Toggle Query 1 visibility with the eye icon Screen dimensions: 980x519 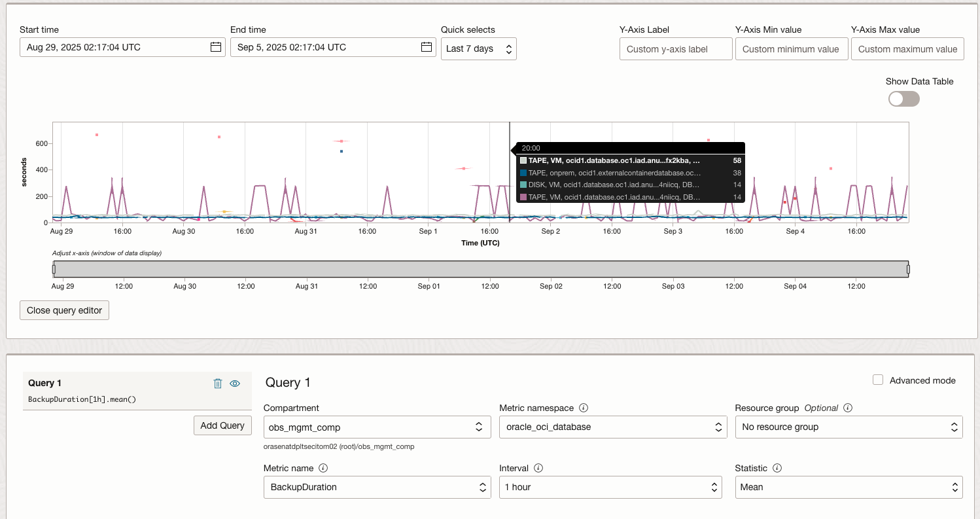[x=235, y=383]
